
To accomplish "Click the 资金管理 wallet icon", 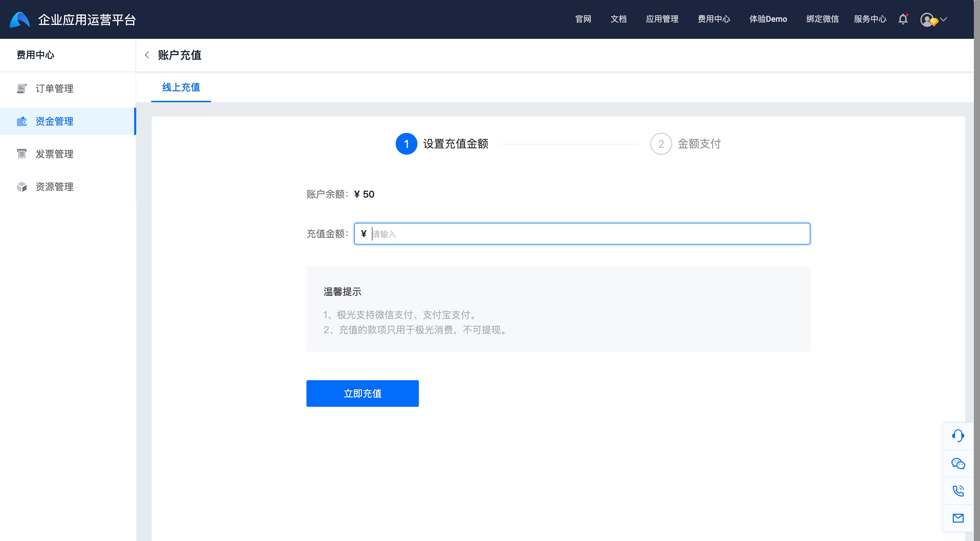I will (x=22, y=121).
